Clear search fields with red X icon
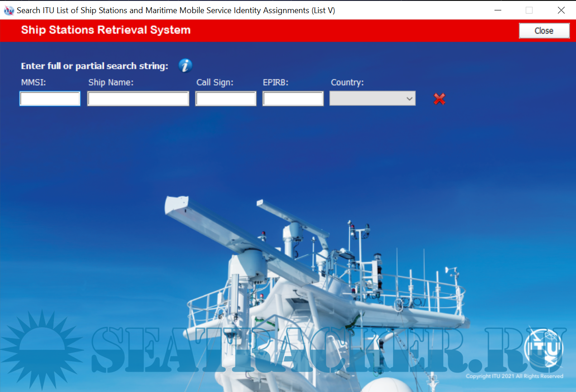The width and height of the screenshot is (576, 392). (x=439, y=99)
